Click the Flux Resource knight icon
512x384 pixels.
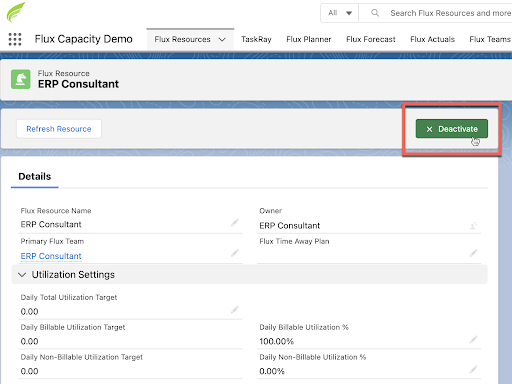point(21,79)
